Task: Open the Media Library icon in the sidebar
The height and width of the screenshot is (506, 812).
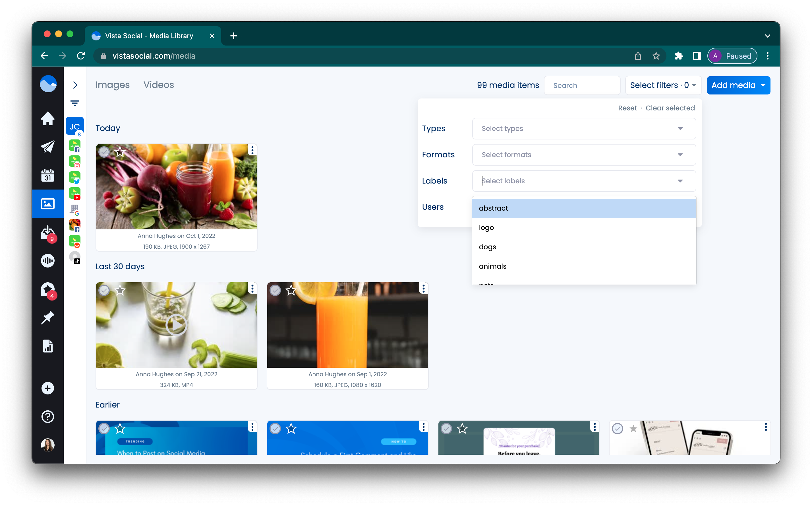Action: click(48, 203)
